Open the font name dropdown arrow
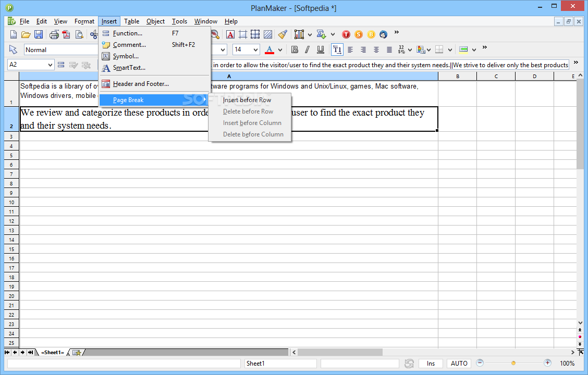The width and height of the screenshot is (588, 375). [x=223, y=49]
